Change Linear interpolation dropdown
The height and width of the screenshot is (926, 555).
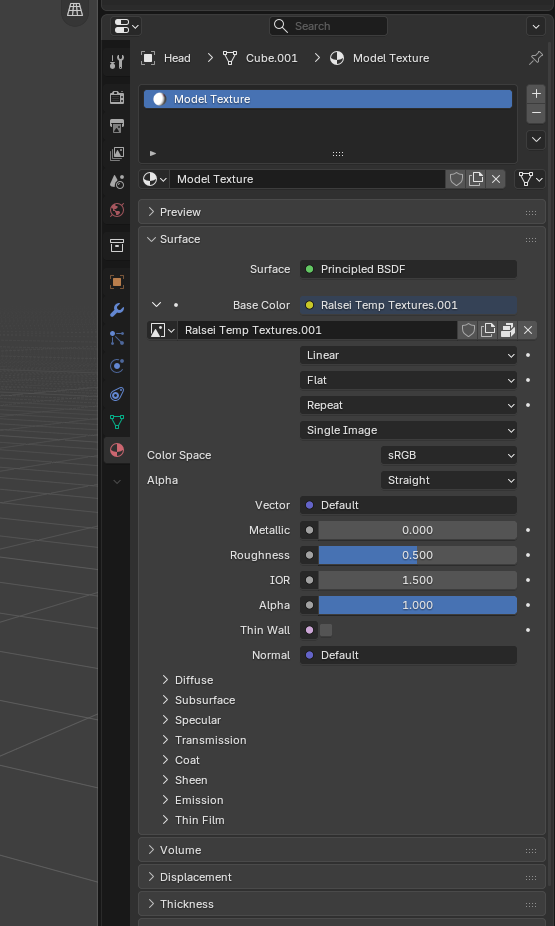409,355
